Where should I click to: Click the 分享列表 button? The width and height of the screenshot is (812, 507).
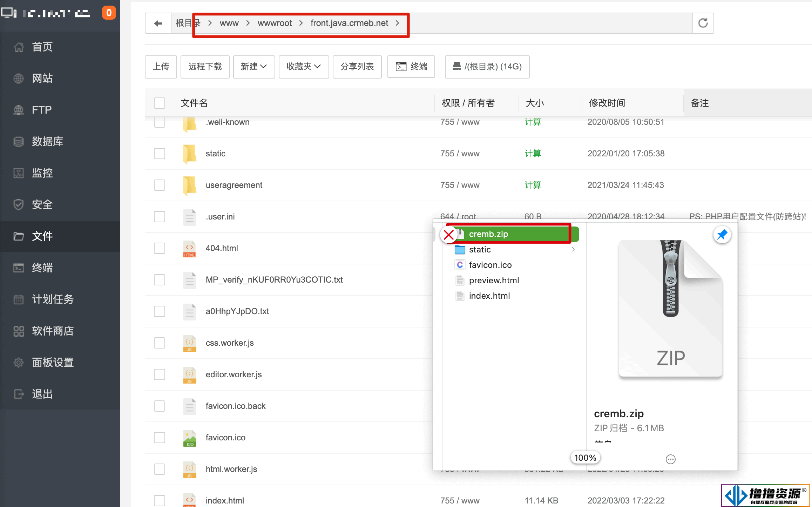357,67
